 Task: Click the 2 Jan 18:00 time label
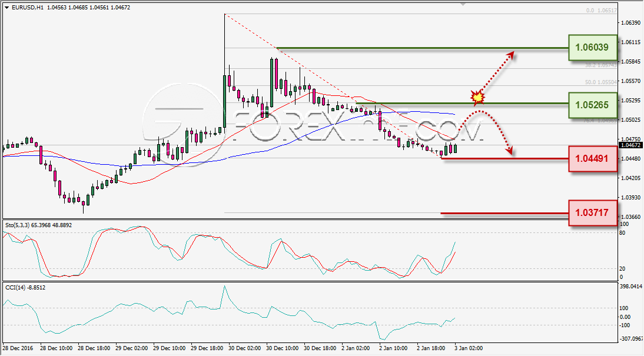(432, 348)
